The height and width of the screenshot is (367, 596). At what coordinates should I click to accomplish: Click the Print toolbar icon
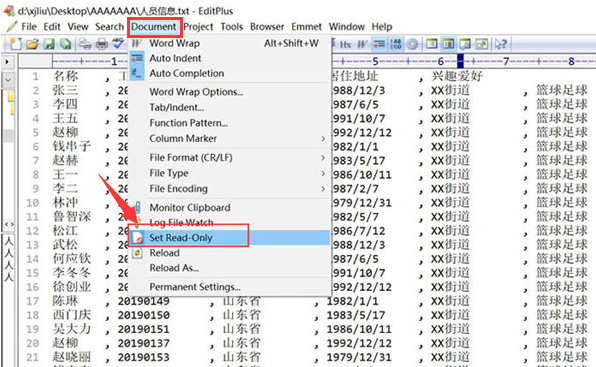point(101,44)
